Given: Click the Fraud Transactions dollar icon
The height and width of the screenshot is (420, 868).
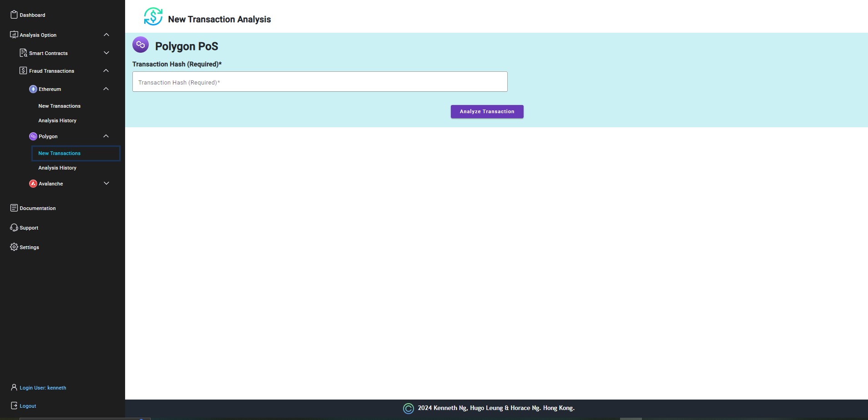Looking at the screenshot, I should (23, 70).
